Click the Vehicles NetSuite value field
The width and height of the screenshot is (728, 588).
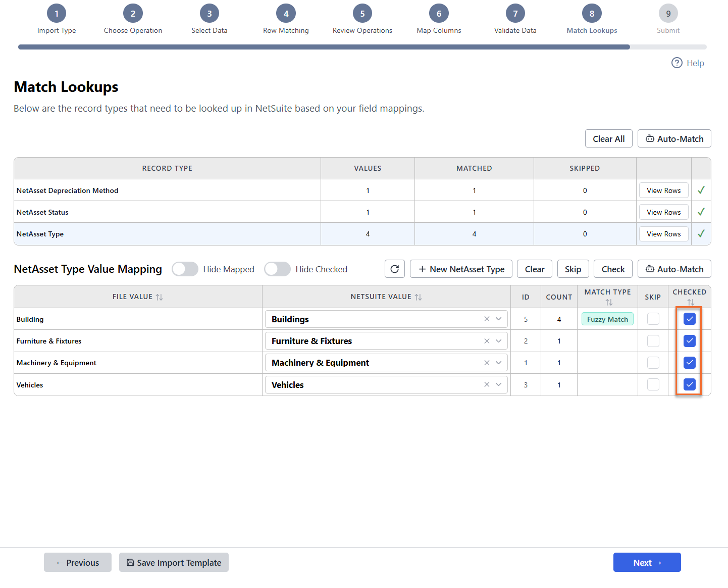pyautogui.click(x=387, y=384)
